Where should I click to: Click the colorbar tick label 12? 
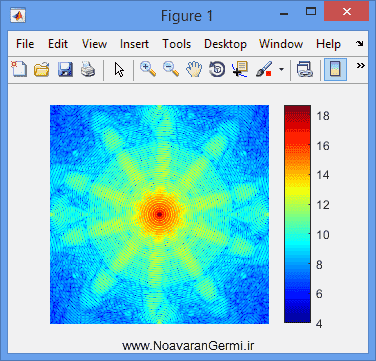[x=323, y=205]
